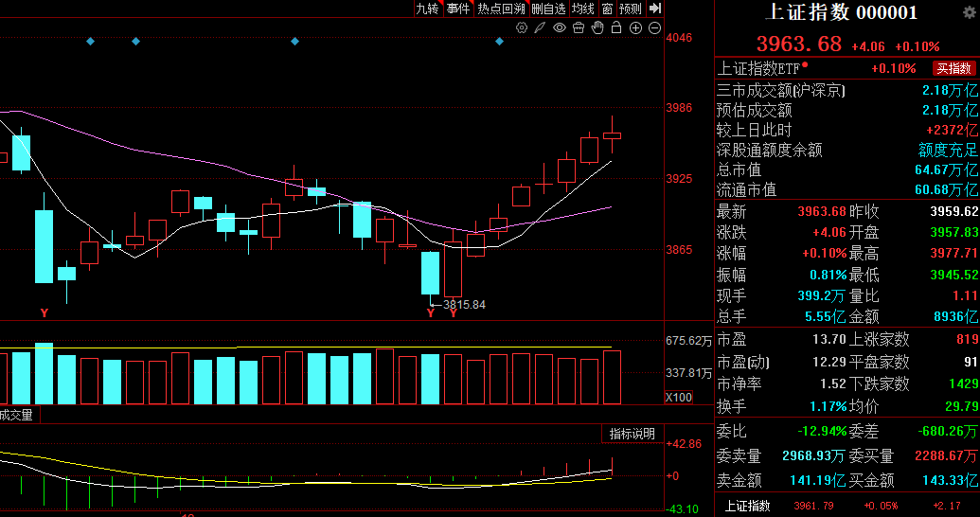
Task: Toggle the 均线 moving average lines
Action: click(x=582, y=9)
